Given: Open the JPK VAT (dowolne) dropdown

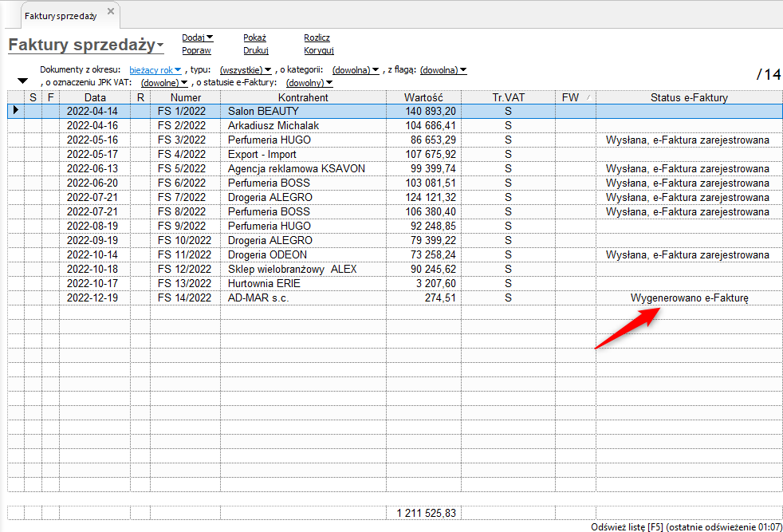Looking at the screenshot, I should pyautogui.click(x=163, y=82).
